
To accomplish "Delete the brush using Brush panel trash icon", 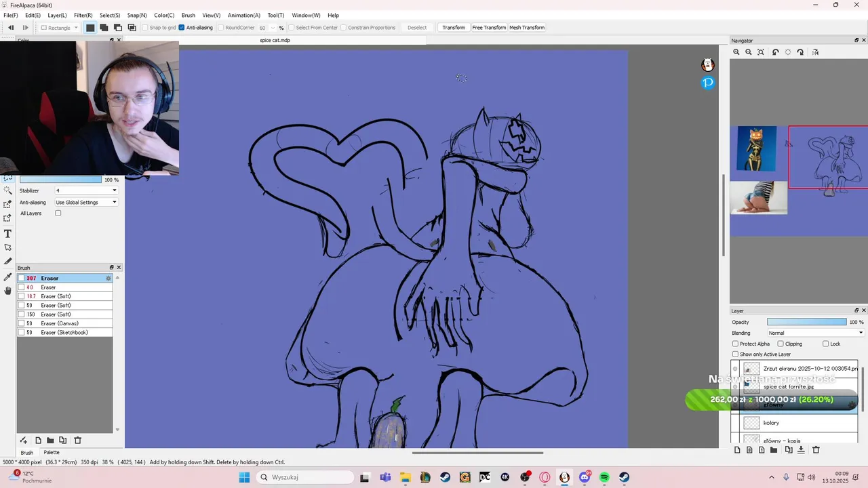I will pyautogui.click(x=77, y=441).
